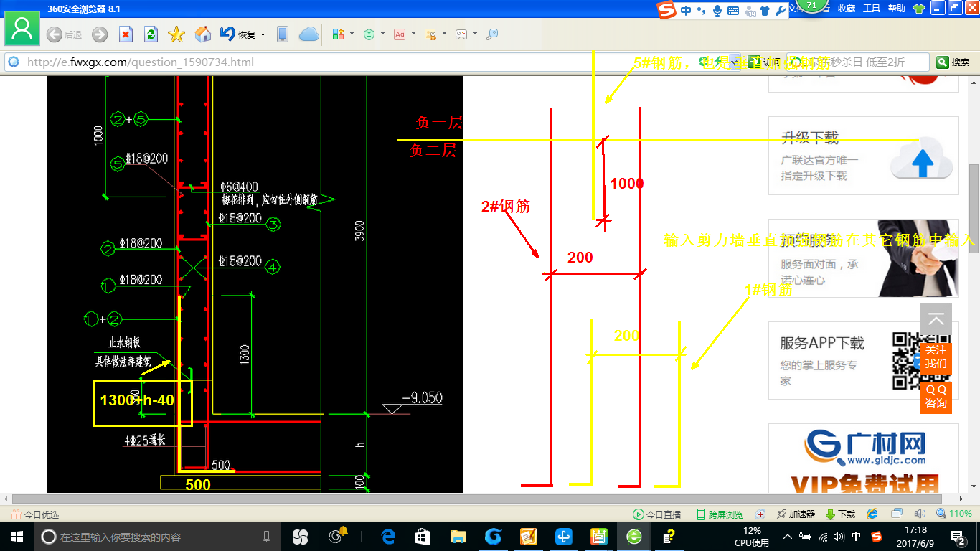Expand the green shield dropdown arrow

tap(382, 34)
